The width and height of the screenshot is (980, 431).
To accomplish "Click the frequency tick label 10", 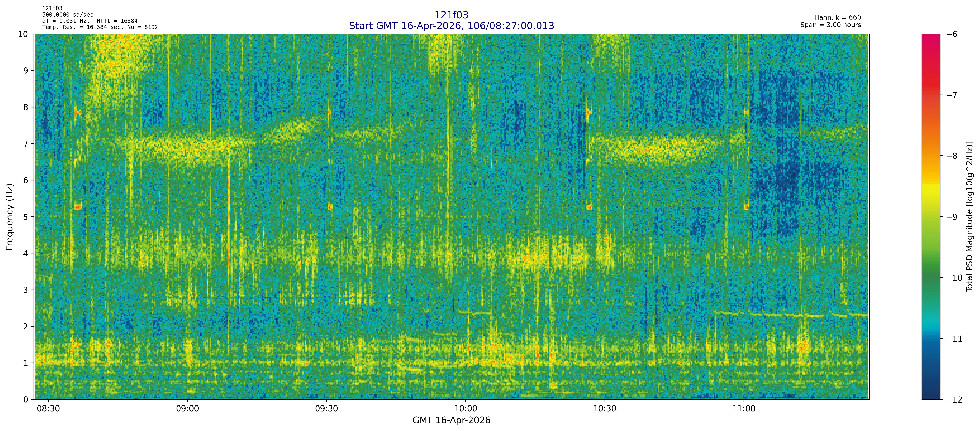I will (x=23, y=34).
